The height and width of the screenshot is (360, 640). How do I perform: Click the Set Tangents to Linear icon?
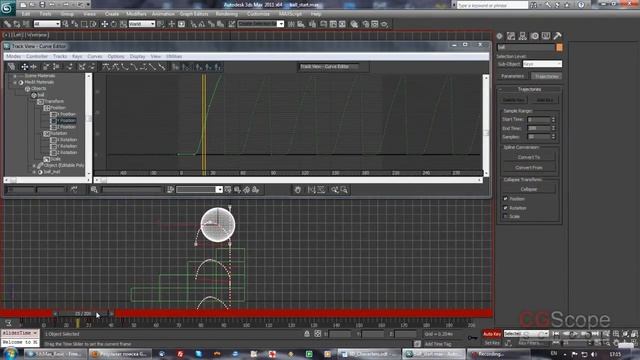pos(153,67)
